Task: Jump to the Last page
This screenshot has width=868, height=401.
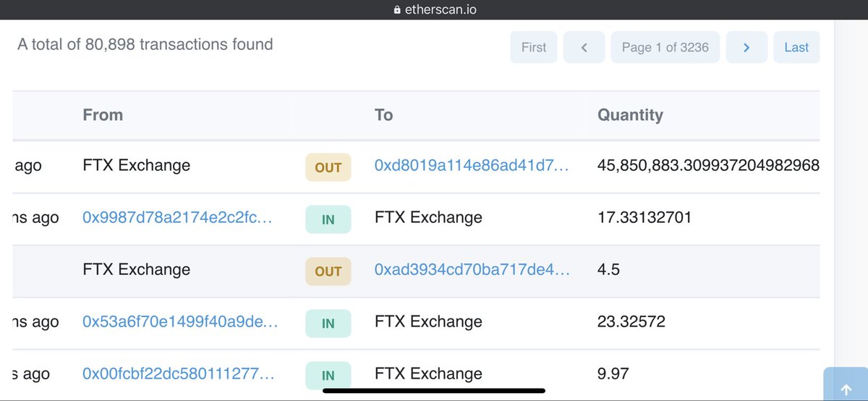Action: coord(796,47)
